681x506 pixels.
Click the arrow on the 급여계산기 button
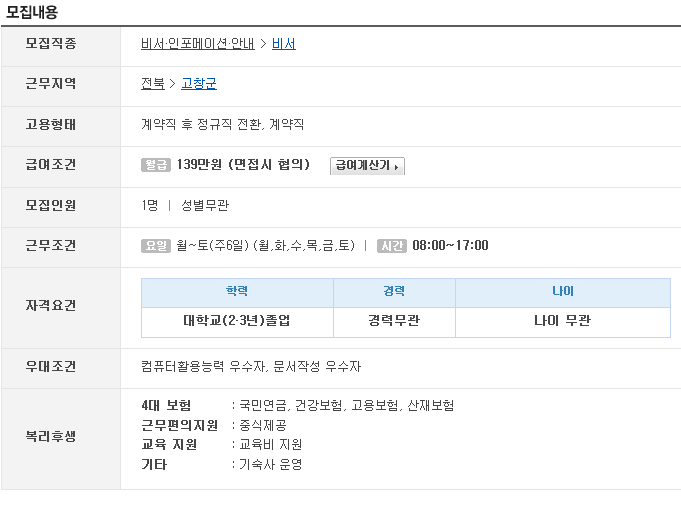pos(397,167)
